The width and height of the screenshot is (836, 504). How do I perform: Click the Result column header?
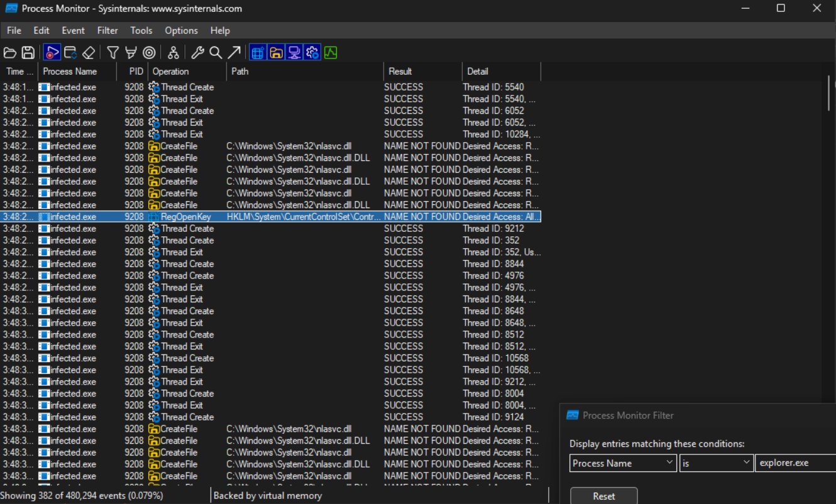[422, 71]
